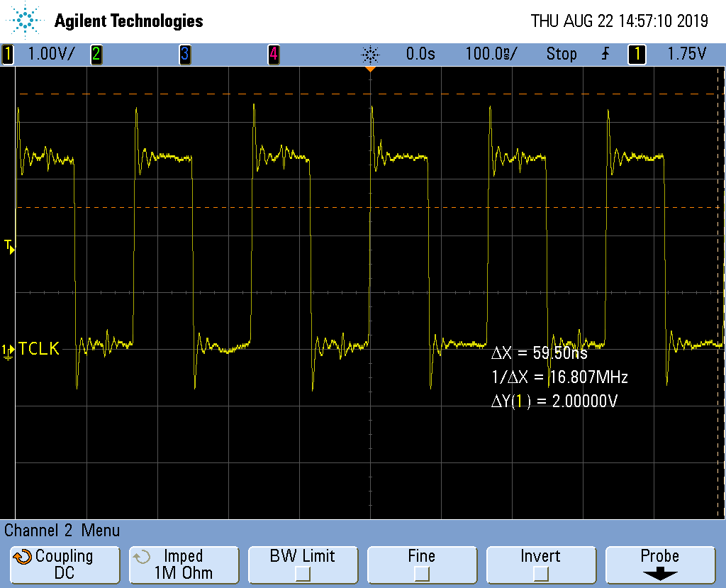The height and width of the screenshot is (588, 726).
Task: Open the Probe submenu arrow
Action: click(x=659, y=574)
